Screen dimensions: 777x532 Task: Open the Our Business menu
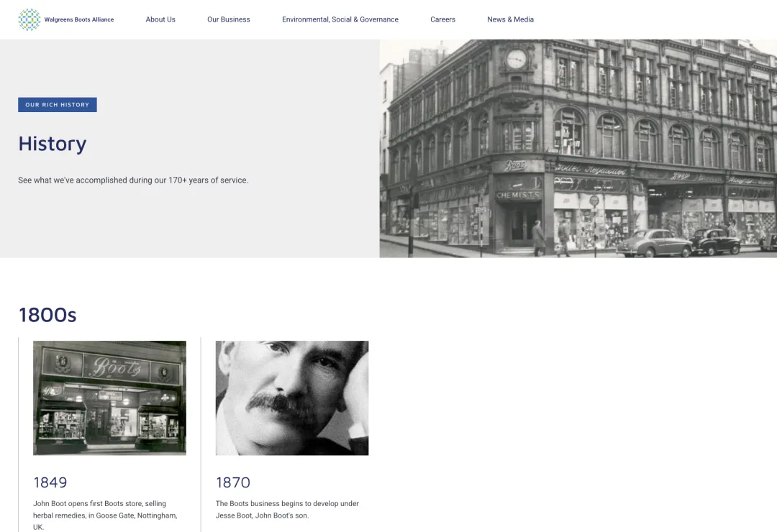(x=229, y=19)
